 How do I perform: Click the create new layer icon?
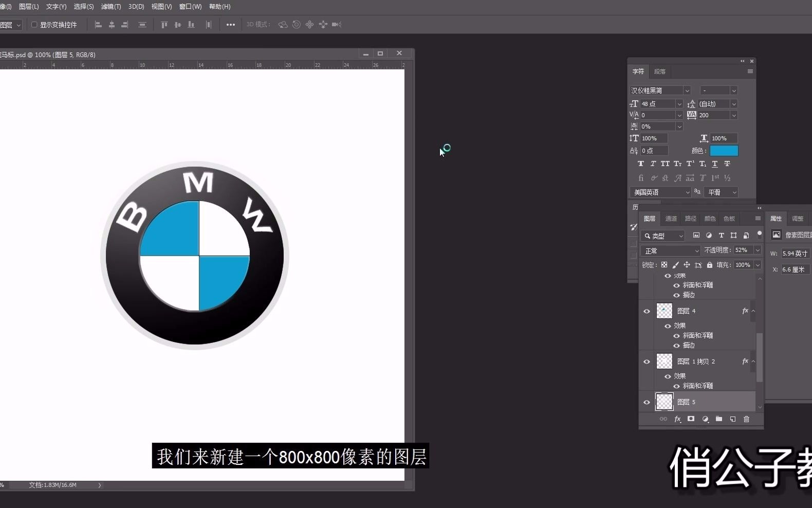coord(733,419)
